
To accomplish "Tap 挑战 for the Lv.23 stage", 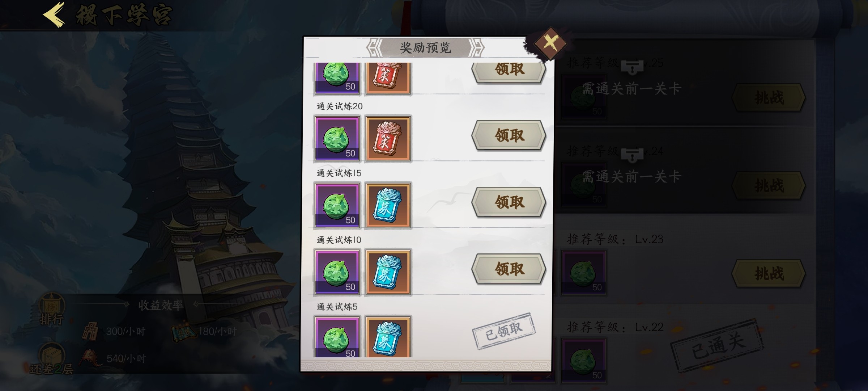I will coord(769,273).
